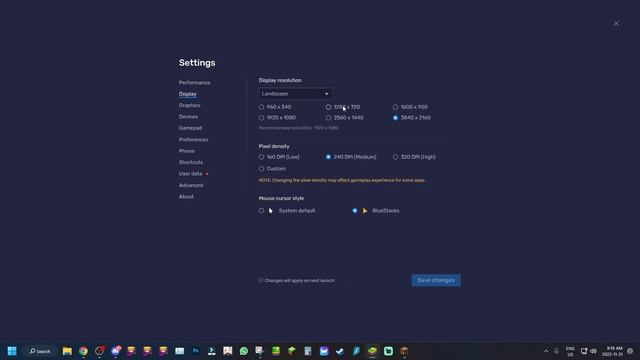The width and height of the screenshot is (640, 360).
Task: Switch the ENG US input language
Action: (570, 351)
